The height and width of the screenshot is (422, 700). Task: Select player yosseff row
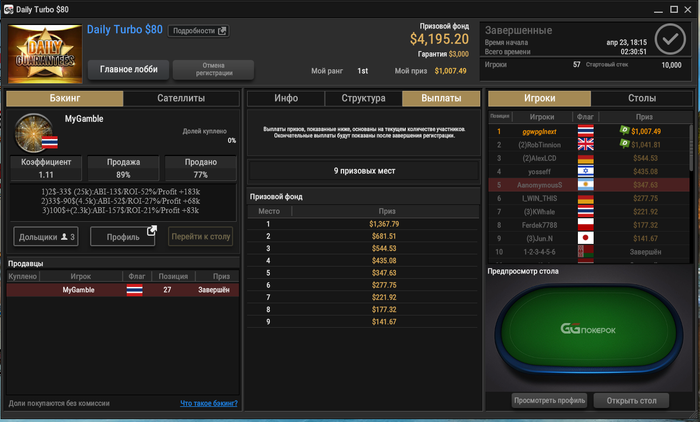tap(589, 171)
